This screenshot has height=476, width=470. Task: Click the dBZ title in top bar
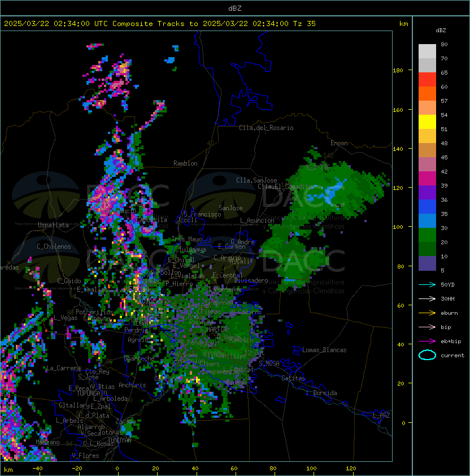coord(235,8)
